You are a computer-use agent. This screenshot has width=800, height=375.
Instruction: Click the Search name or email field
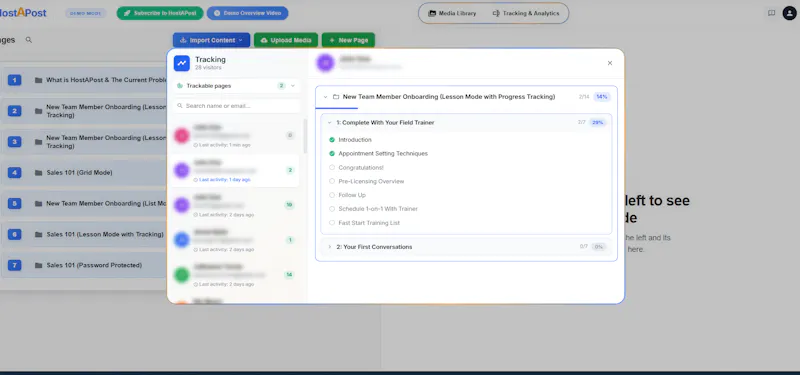pyautogui.click(x=236, y=106)
